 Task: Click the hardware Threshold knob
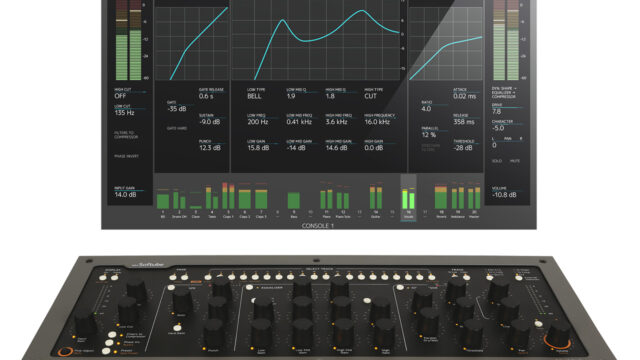[472, 333]
